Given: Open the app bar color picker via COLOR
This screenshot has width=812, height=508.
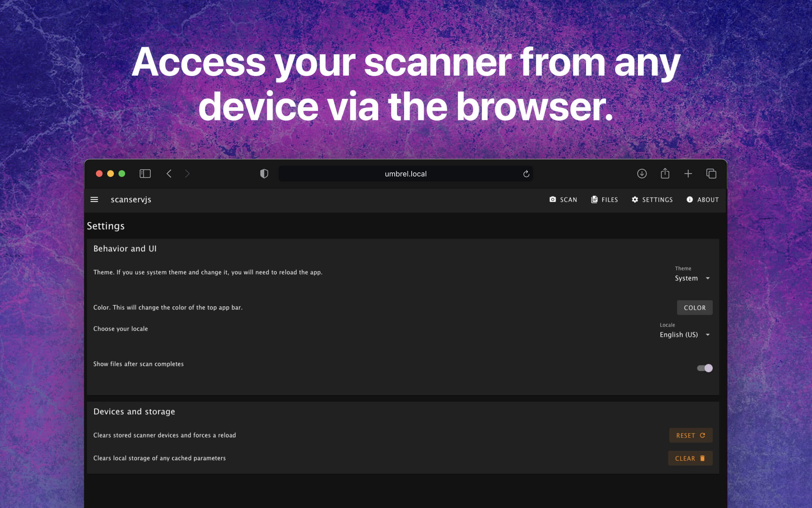Looking at the screenshot, I should (x=694, y=307).
